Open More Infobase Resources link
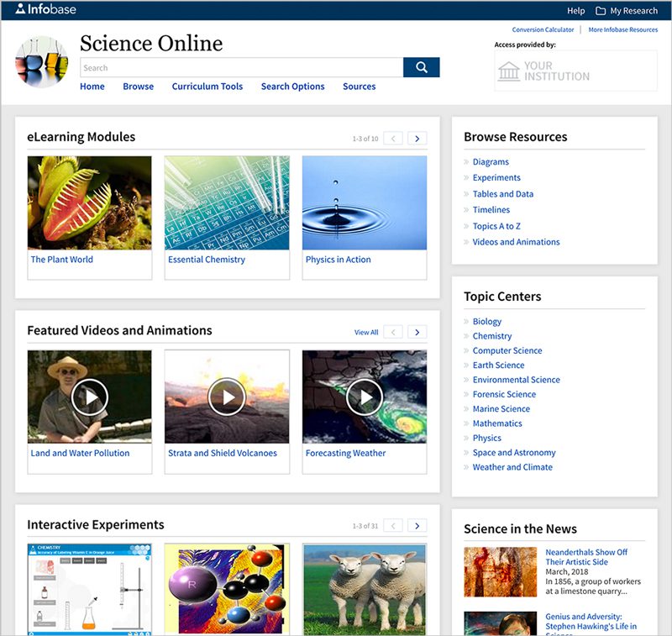This screenshot has height=636, width=672. [622, 29]
